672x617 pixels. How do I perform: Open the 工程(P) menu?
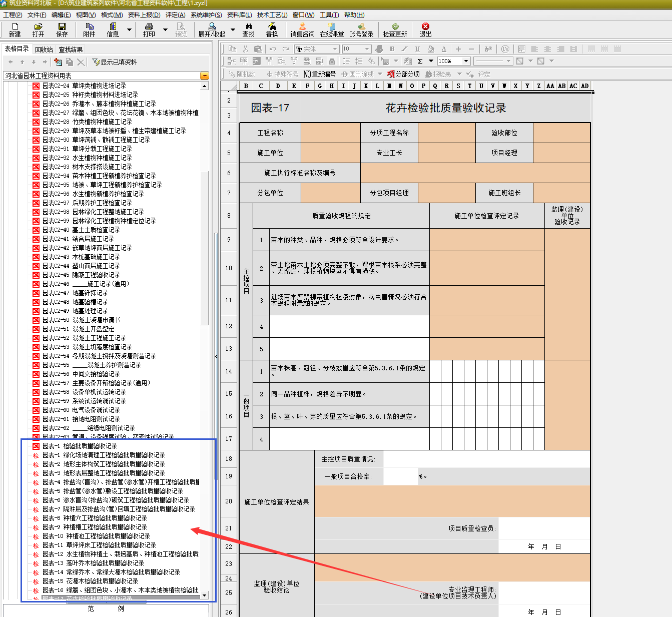[x=13, y=15]
